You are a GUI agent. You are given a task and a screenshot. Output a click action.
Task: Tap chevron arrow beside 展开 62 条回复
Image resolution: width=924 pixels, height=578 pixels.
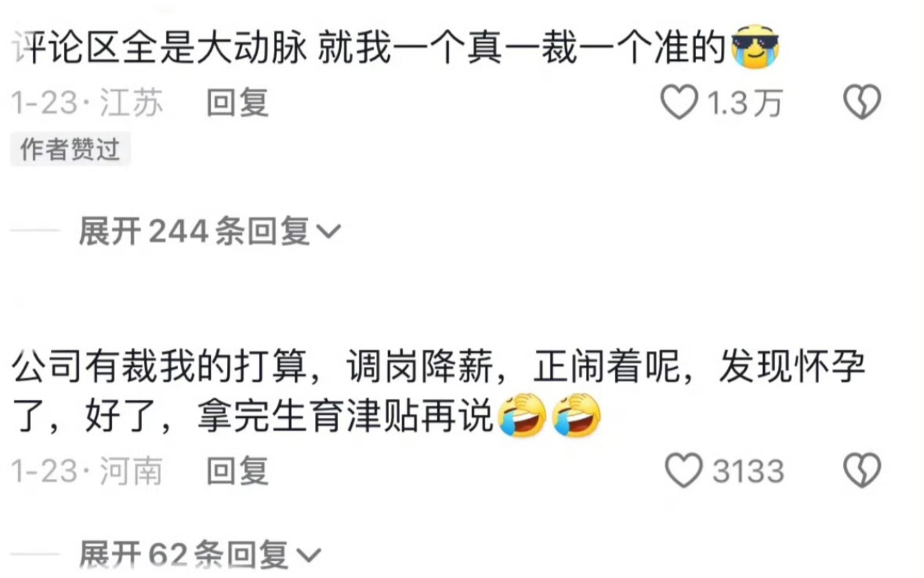[309, 556]
